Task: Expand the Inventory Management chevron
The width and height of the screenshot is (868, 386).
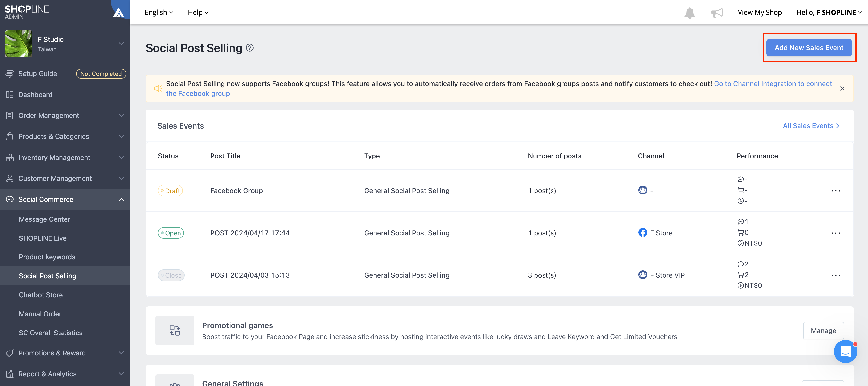Action: (121, 158)
